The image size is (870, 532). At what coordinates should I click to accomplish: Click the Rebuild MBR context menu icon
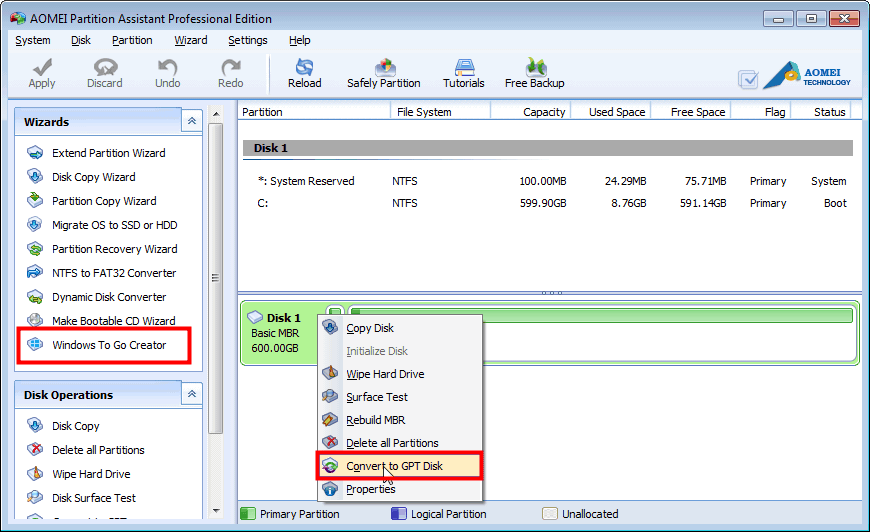click(x=330, y=419)
